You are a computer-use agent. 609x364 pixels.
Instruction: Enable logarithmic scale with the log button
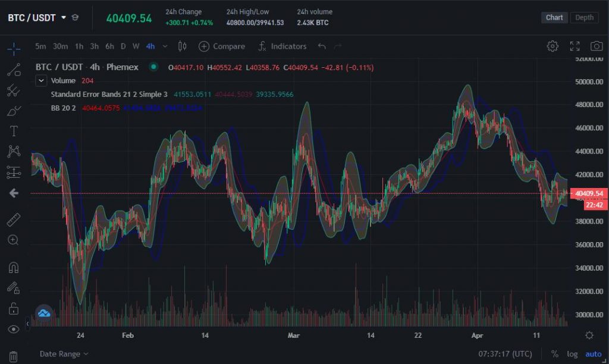click(572, 353)
